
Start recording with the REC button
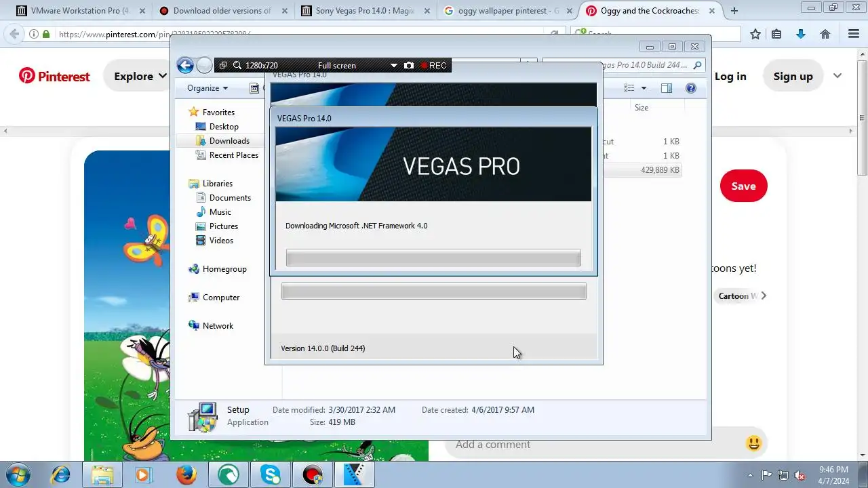pyautogui.click(x=433, y=65)
